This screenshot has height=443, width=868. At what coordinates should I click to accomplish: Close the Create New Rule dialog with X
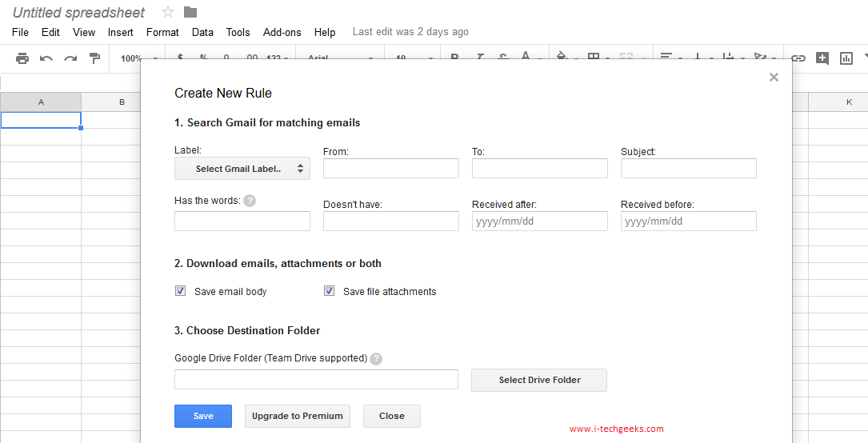[x=774, y=78]
